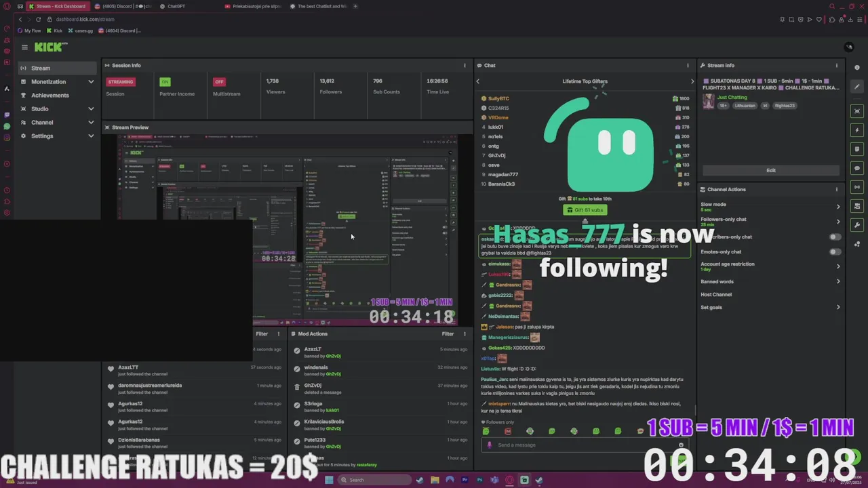Switch to the Discord browser tab
Screen dimensions: 868x488
coord(122,6)
